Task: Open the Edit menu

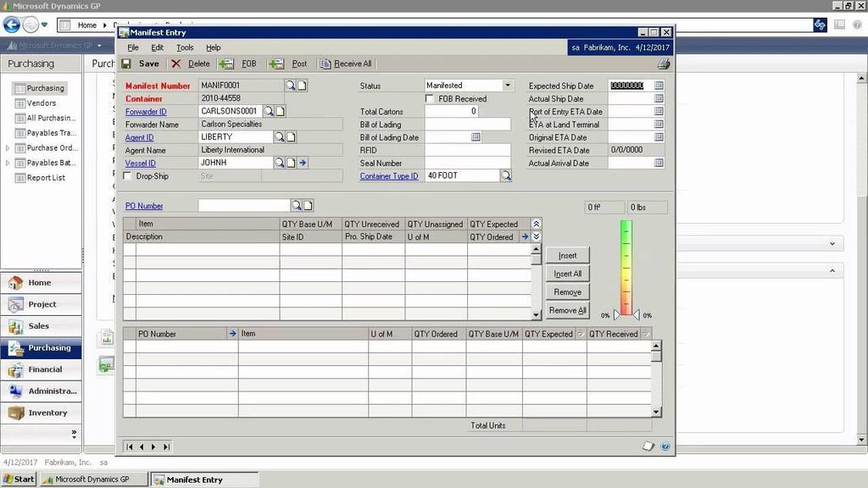Action: 157,47
